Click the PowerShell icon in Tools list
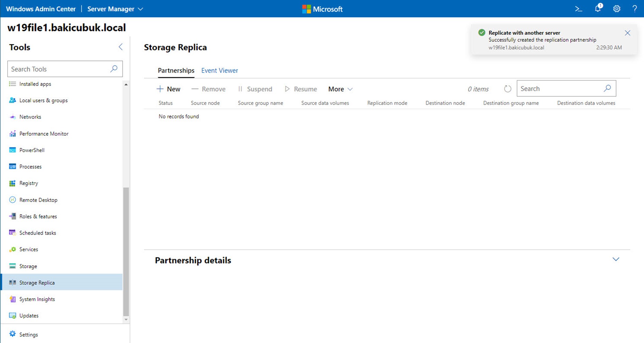644x343 pixels. pos(12,150)
